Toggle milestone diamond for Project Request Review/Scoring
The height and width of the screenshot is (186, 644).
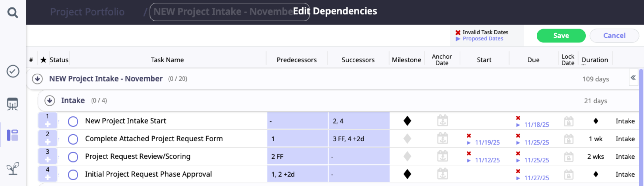click(407, 156)
